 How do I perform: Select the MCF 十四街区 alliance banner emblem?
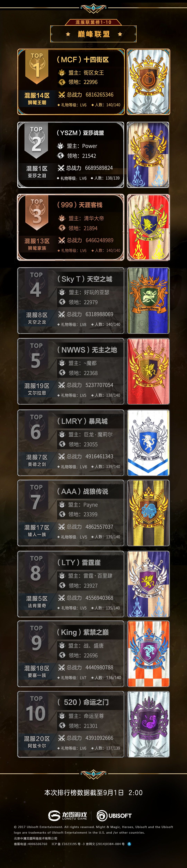pyautogui.click(x=148, y=82)
